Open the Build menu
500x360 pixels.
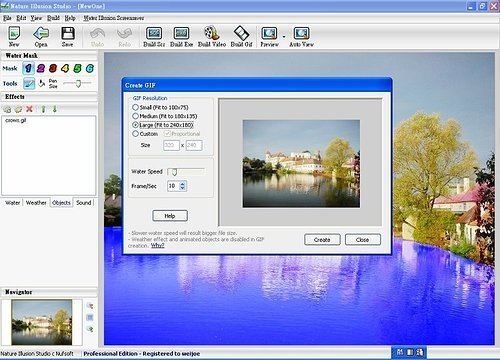tap(53, 18)
